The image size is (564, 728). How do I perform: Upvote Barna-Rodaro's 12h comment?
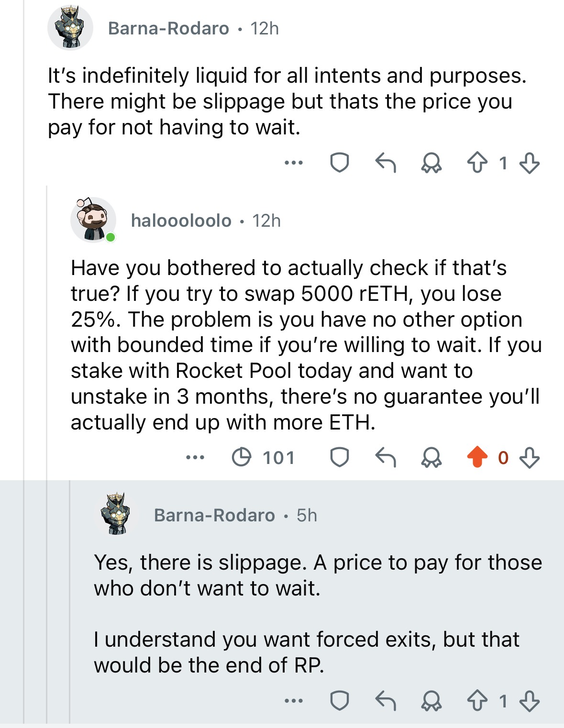[x=477, y=163]
